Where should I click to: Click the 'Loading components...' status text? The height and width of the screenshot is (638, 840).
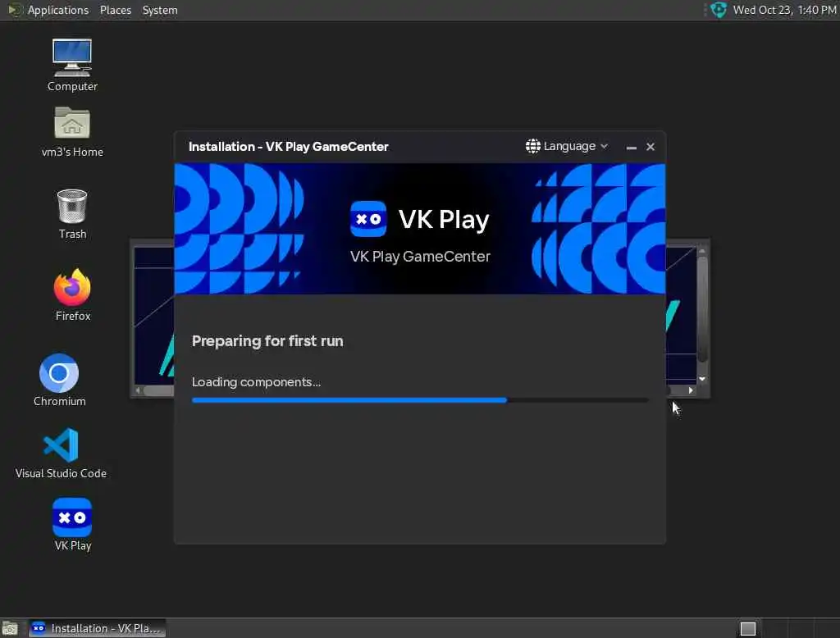[256, 382]
